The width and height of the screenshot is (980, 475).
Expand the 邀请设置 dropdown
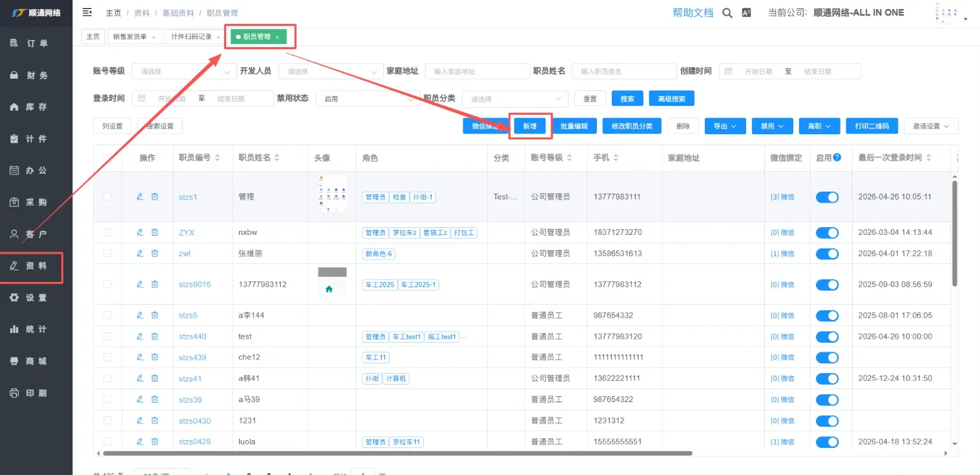[x=930, y=126]
